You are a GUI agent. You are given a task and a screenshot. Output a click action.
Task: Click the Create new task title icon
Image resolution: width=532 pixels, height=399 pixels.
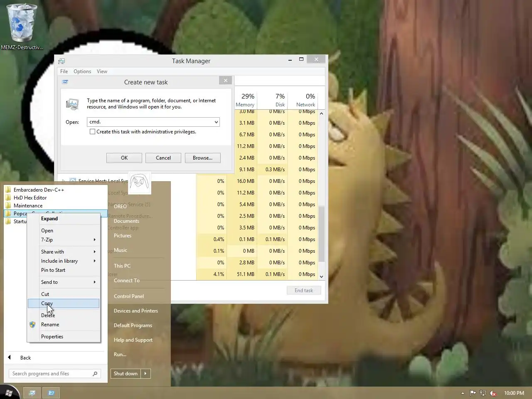(x=65, y=82)
